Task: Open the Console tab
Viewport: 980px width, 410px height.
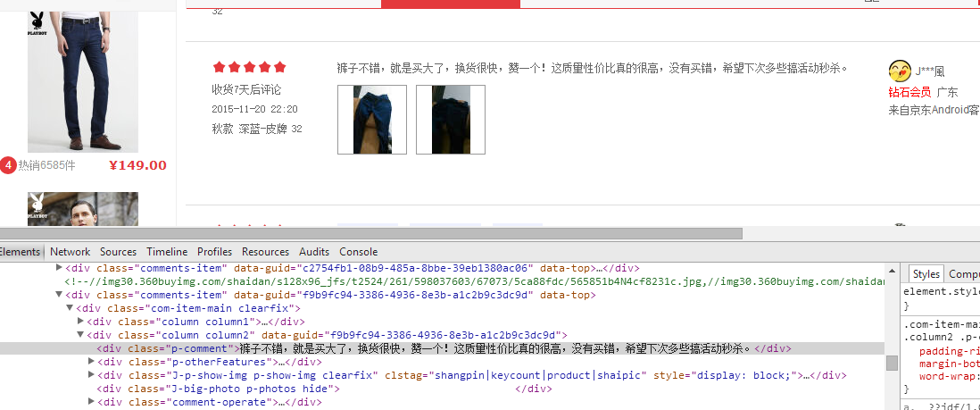Action: click(x=358, y=252)
